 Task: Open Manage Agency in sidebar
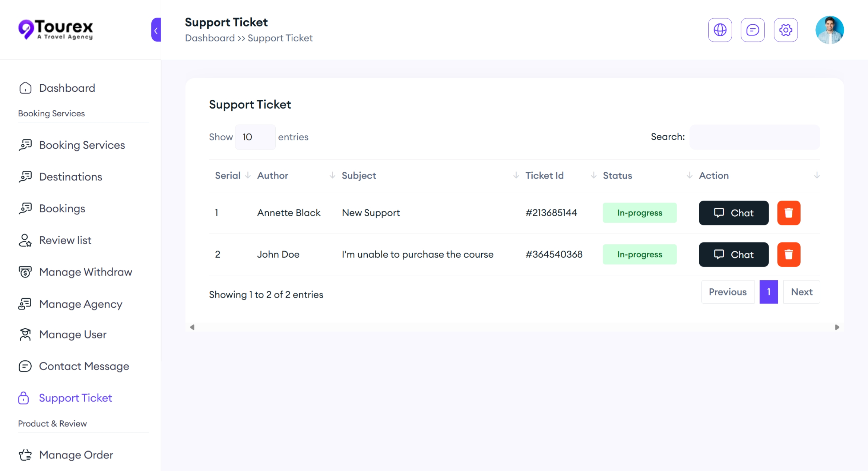click(80, 304)
